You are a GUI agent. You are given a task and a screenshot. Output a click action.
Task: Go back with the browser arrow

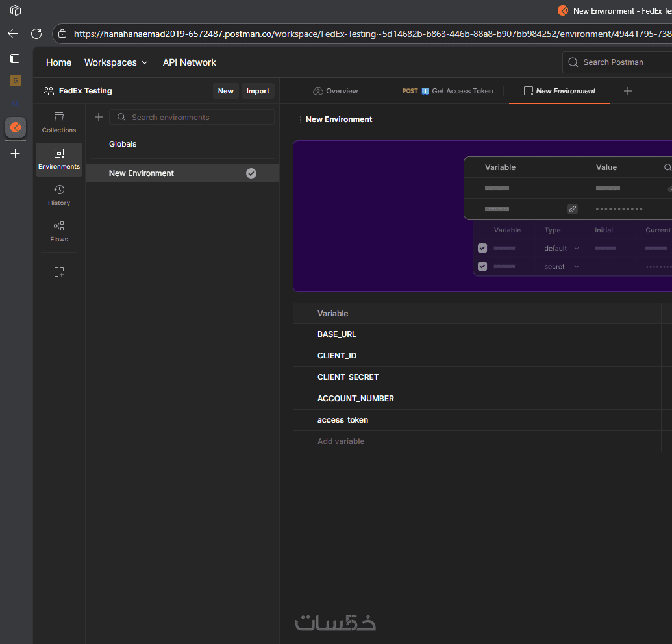(13, 33)
